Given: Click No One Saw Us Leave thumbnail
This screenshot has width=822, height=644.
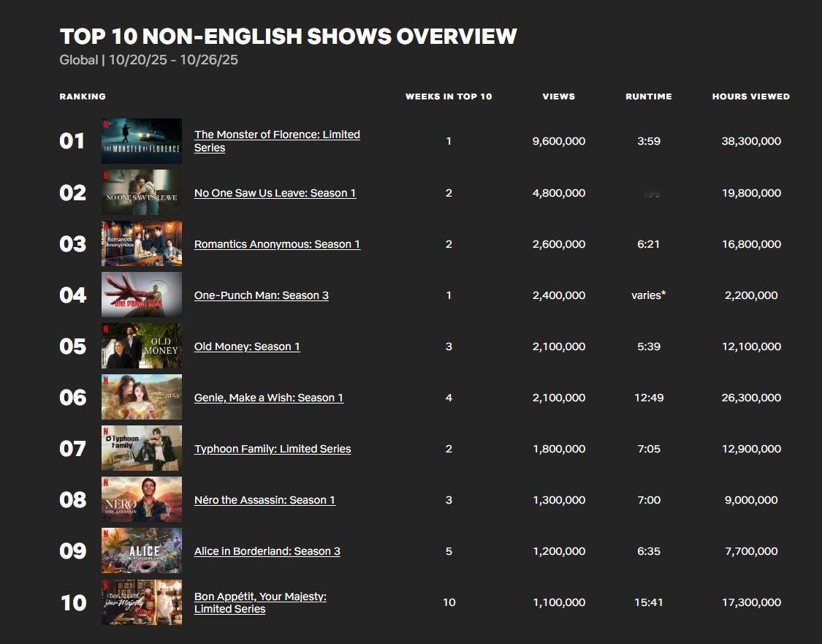Looking at the screenshot, I should (x=142, y=192).
